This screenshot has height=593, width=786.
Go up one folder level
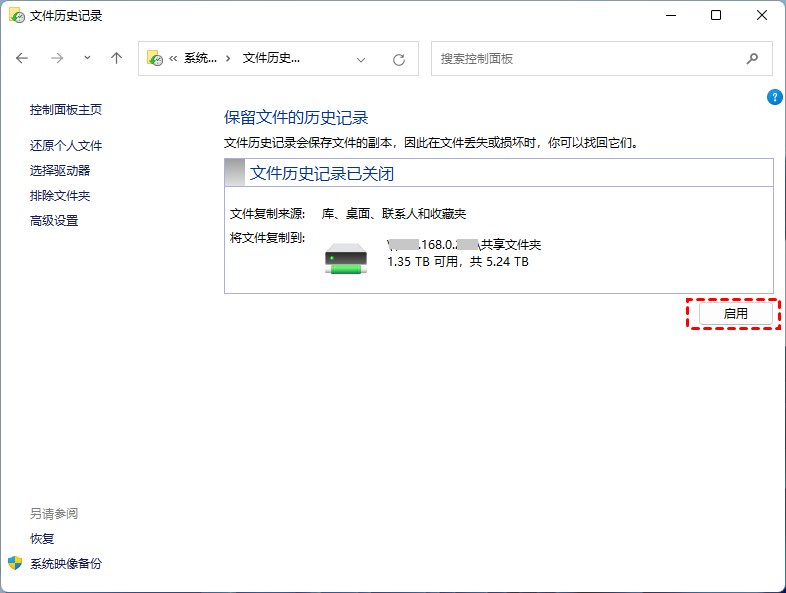tap(116, 59)
